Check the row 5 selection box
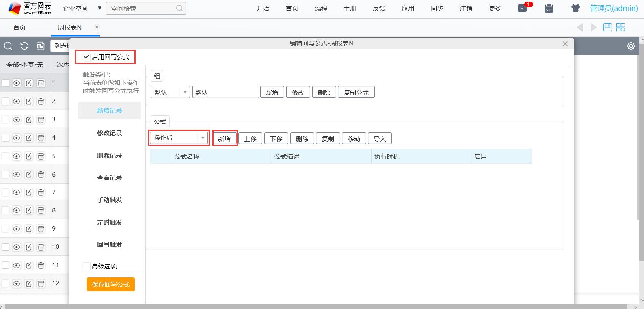The image size is (644, 309). pos(5,156)
